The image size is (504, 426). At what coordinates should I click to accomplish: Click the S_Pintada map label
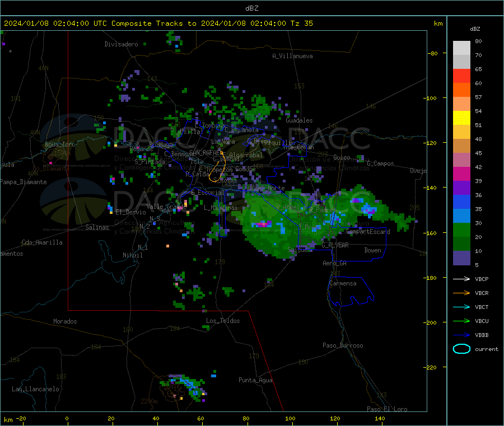[150, 161]
